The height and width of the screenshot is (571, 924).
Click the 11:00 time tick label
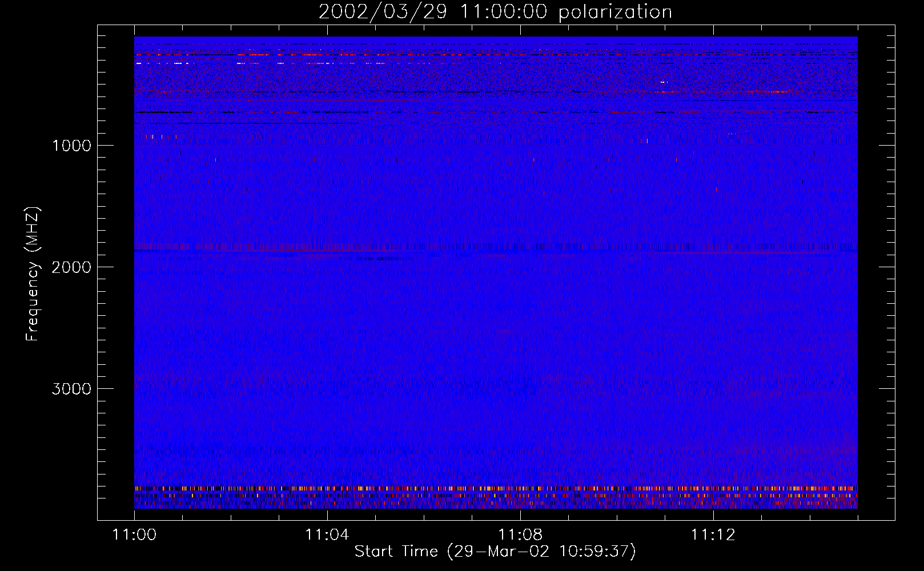134,534
